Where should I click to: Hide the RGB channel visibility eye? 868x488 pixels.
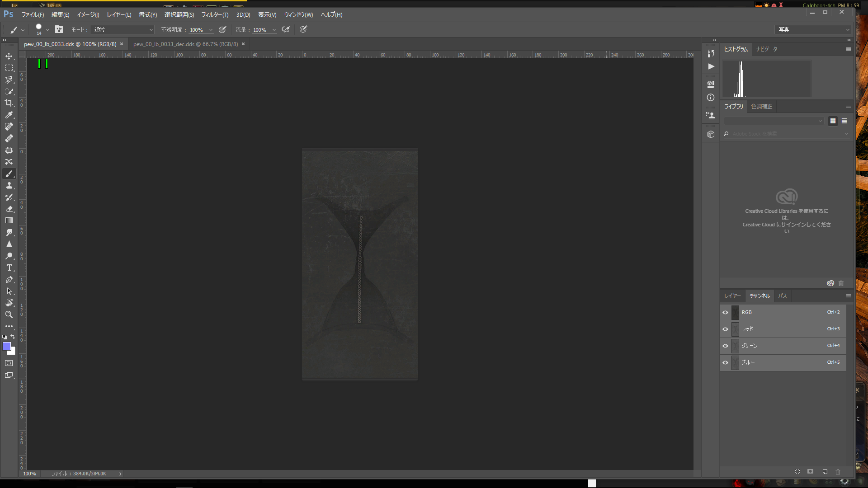(x=725, y=312)
